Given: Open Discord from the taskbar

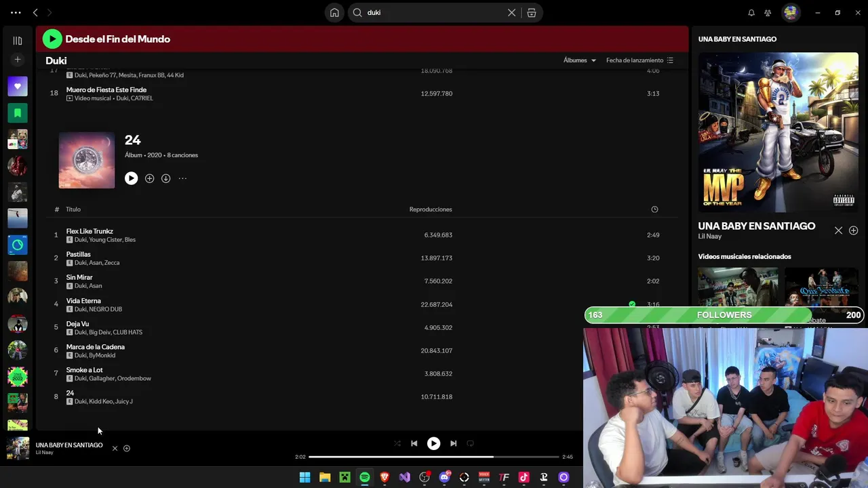Looking at the screenshot, I should pos(444,478).
